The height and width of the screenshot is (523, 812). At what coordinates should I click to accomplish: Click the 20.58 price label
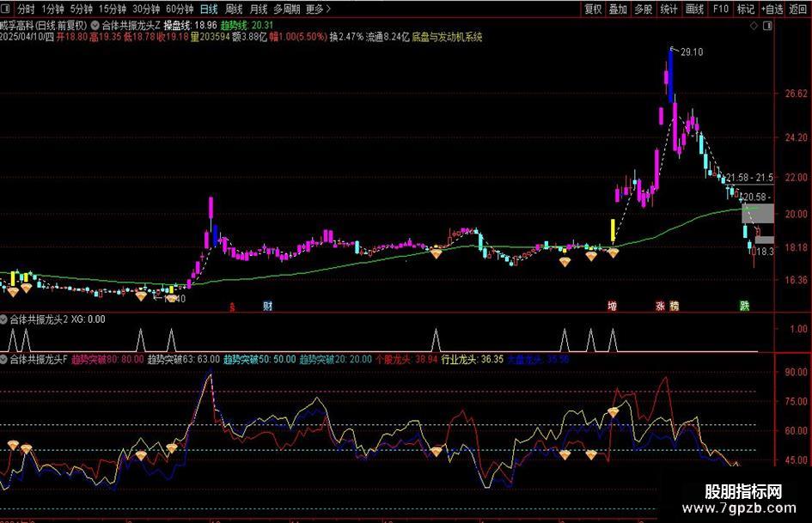pyautogui.click(x=757, y=197)
